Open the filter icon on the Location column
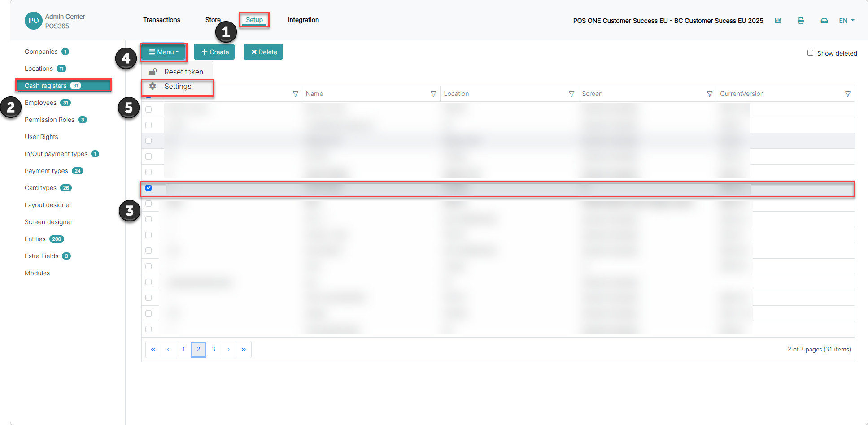Image resolution: width=868 pixels, height=425 pixels. pyautogui.click(x=571, y=94)
